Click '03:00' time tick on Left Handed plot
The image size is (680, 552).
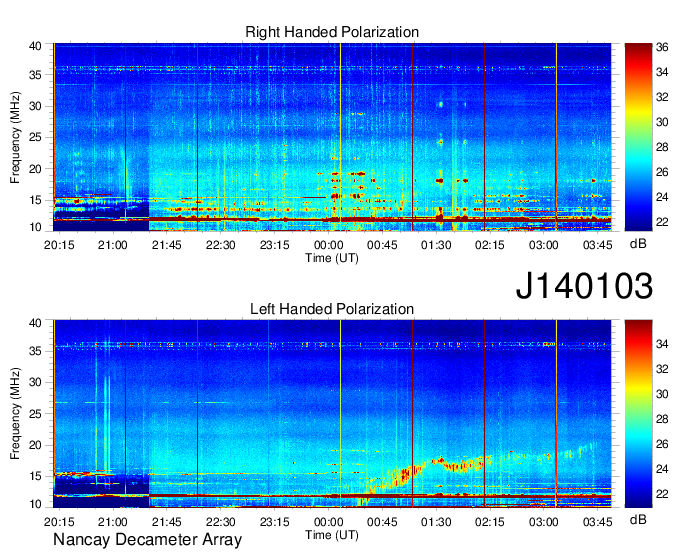[x=543, y=522]
